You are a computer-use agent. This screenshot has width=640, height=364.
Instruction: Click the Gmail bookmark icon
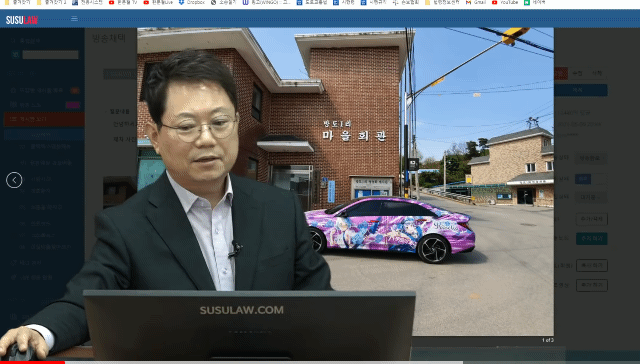click(x=469, y=2)
